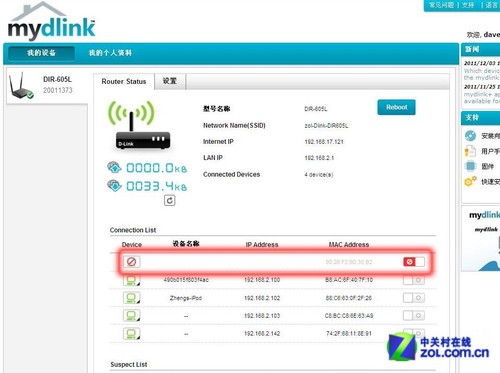This screenshot has height=373, width=500.
Task: Open the news item dated 2011/11/25
Action: coord(482,94)
